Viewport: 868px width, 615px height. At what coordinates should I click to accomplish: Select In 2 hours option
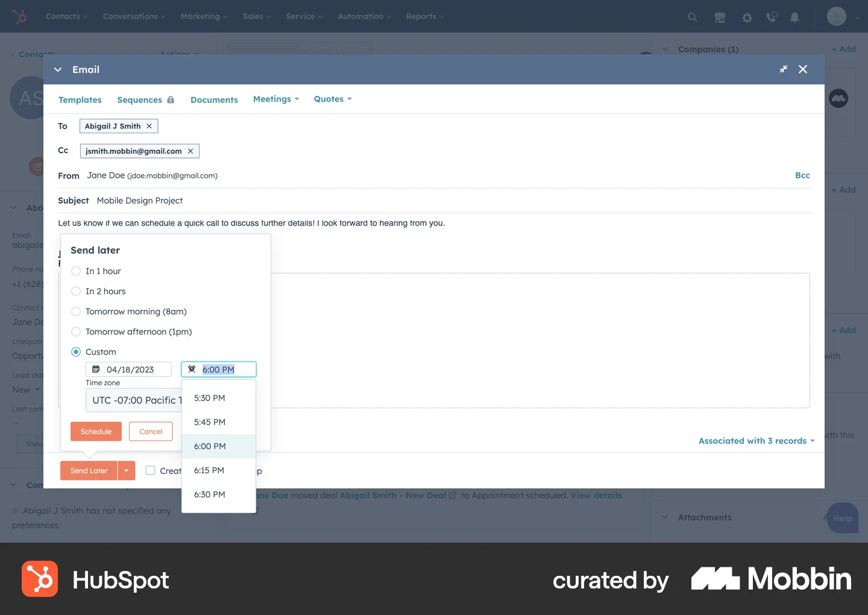coord(76,291)
